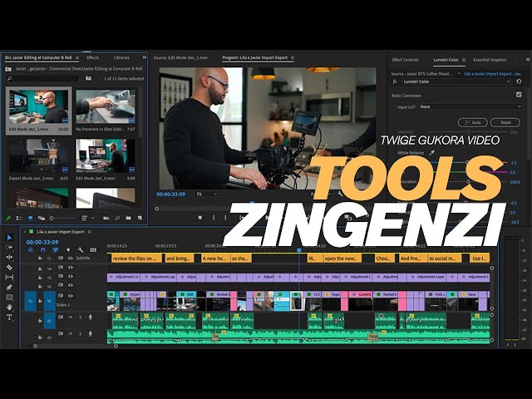Image resolution: width=532 pixels, height=399 pixels.
Task: Toggle V2 track output eye
Action: tap(71, 285)
